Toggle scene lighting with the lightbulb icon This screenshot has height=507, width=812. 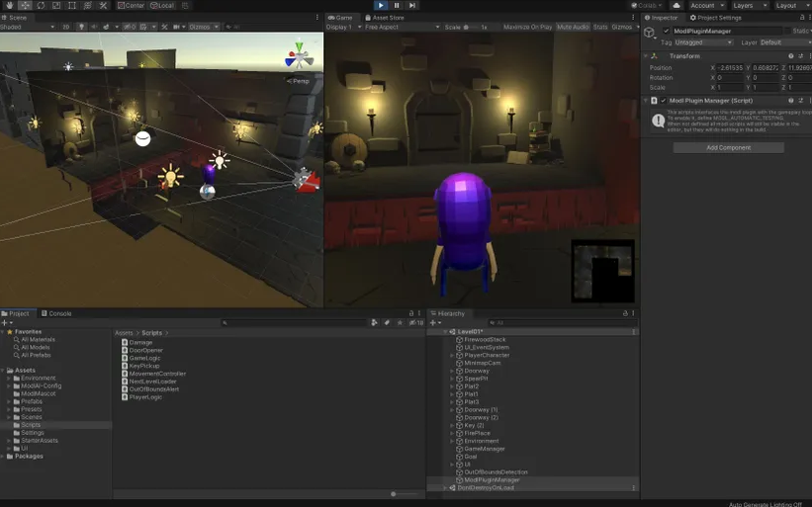[x=81, y=27]
